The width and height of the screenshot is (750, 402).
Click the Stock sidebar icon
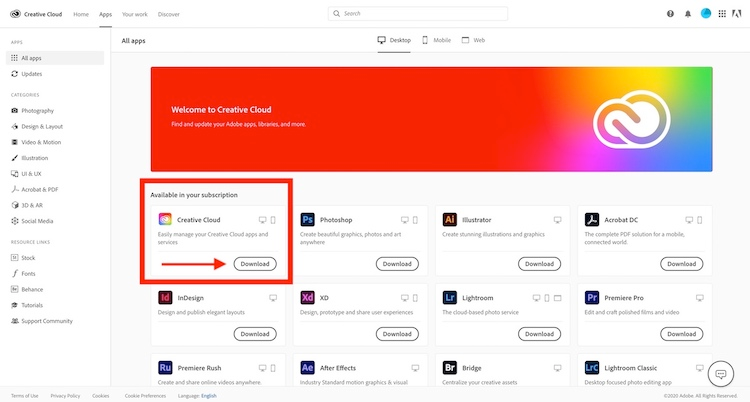[x=14, y=257]
